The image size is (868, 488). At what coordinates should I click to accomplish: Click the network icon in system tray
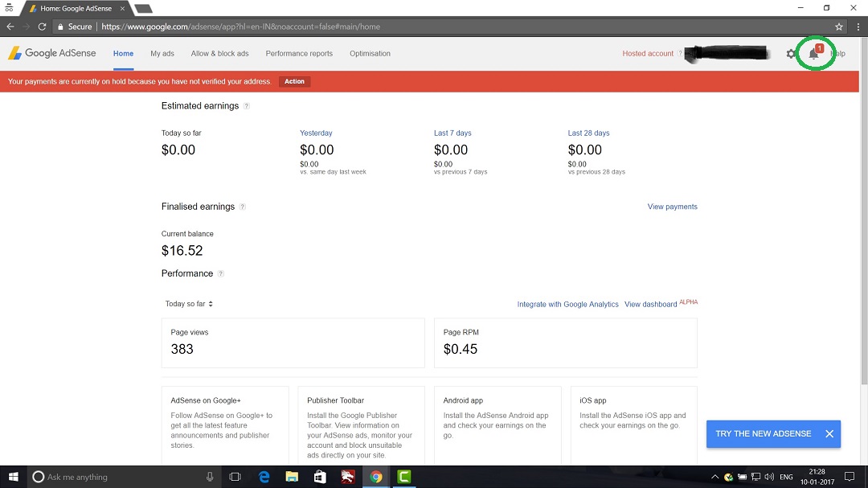point(755,477)
